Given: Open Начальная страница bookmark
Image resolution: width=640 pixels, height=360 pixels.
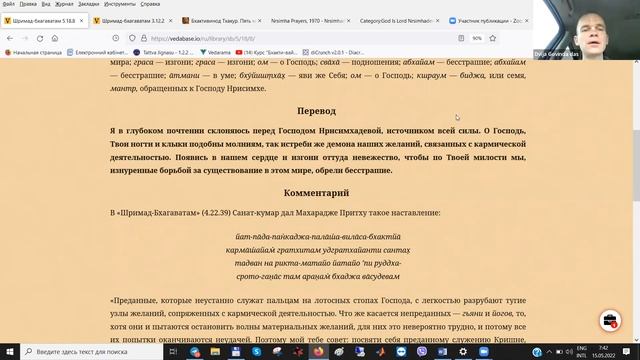Looking at the screenshot, I should [x=33, y=52].
